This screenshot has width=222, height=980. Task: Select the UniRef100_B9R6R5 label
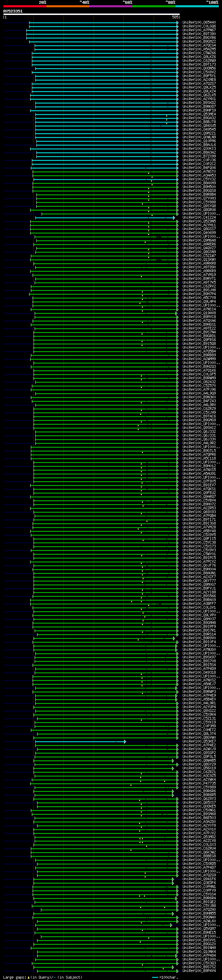[x=199, y=795]
